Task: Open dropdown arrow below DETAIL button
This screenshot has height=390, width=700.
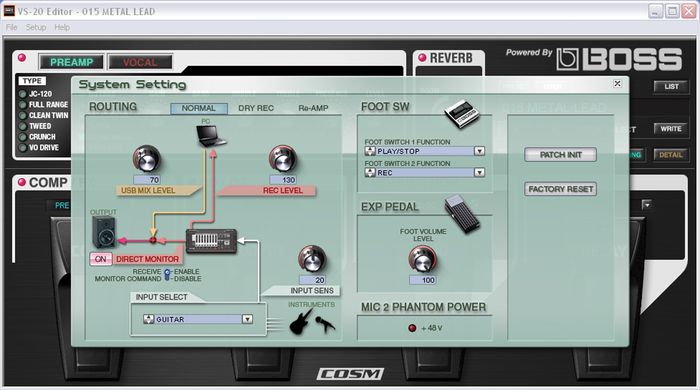Action: coord(646,205)
